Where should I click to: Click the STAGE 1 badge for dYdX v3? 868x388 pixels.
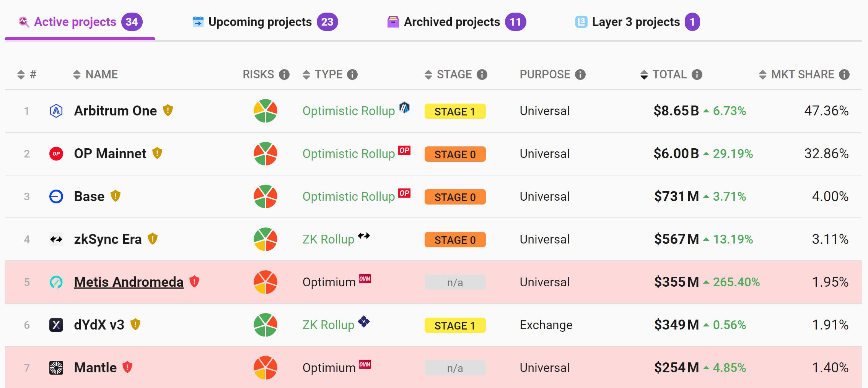(x=455, y=325)
